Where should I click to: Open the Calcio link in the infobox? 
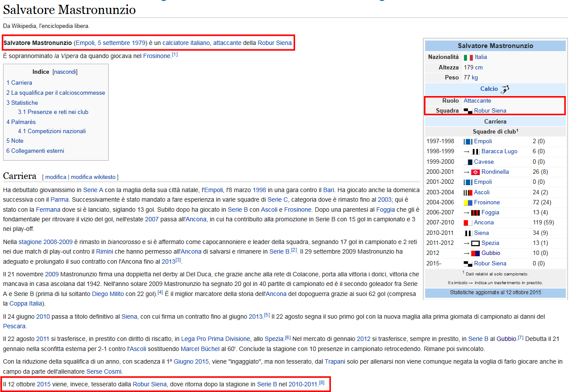489,89
